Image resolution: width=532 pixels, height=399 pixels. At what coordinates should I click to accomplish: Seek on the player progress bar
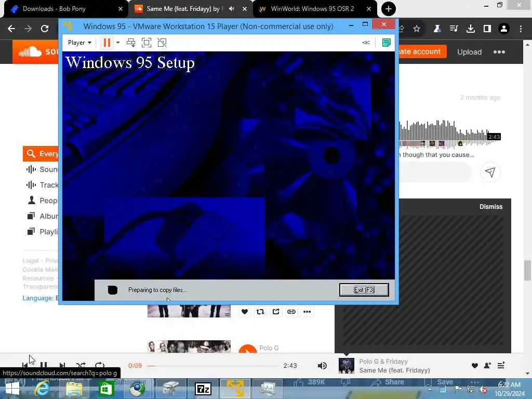tap(213, 366)
